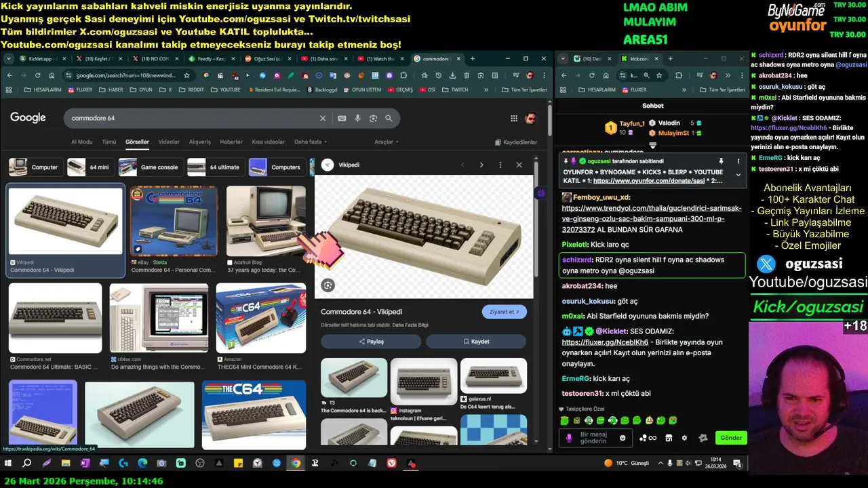This screenshot has height=488, width=868.
Task: Open Kick chat settings gear
Action: 684,438
